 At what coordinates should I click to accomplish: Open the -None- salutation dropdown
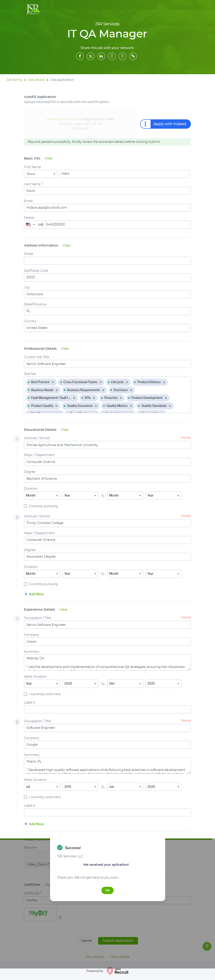[x=40, y=174]
